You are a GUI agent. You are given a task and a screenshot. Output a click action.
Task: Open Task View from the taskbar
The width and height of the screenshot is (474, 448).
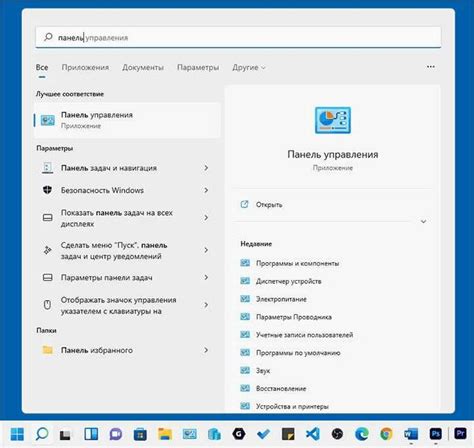(x=65, y=435)
